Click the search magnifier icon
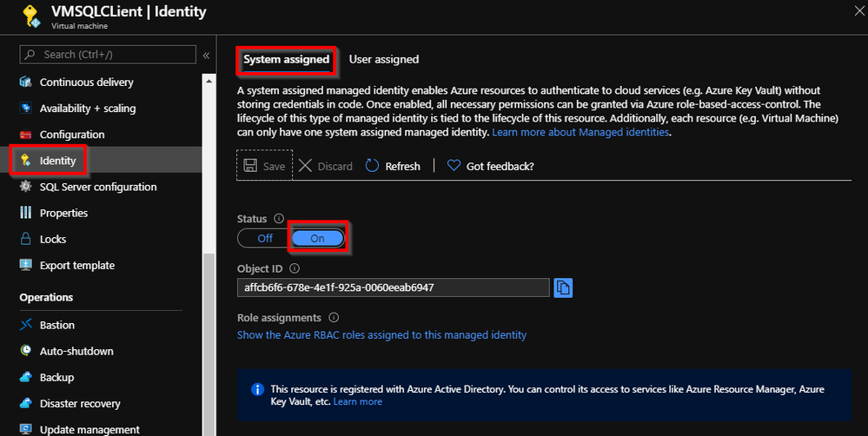868x436 pixels. (x=30, y=54)
